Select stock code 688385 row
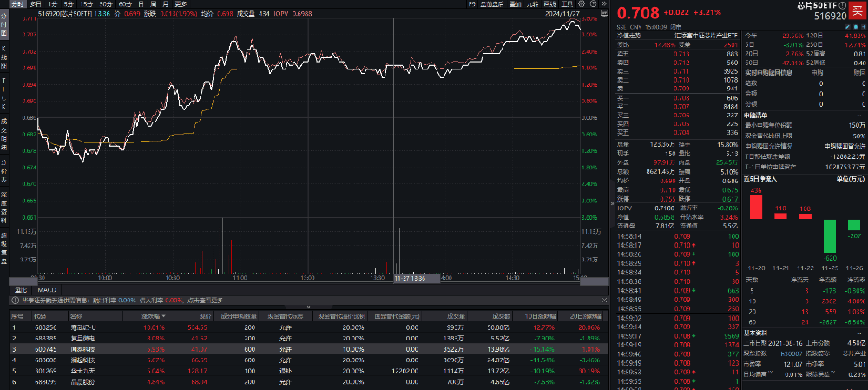The width and height of the screenshot is (868, 390). point(309,337)
